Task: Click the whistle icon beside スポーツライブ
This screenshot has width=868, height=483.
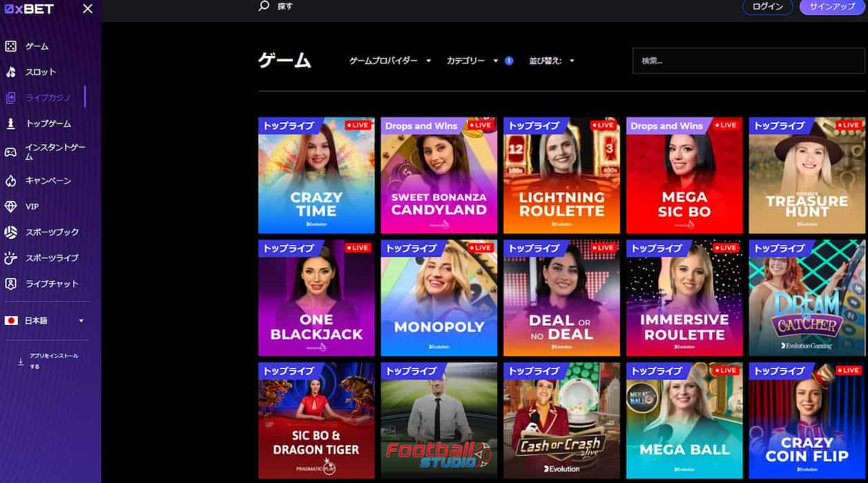Action: coord(10,258)
